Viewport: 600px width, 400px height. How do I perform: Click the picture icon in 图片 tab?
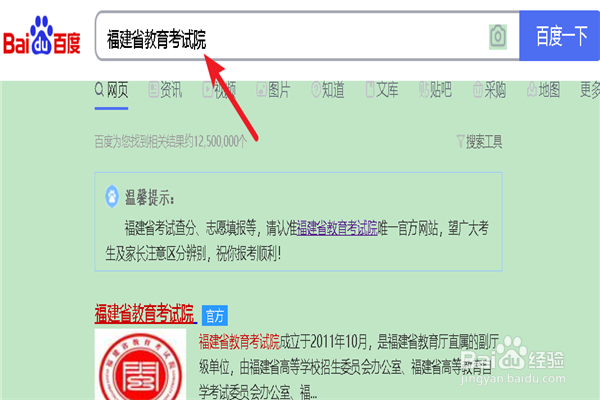[261, 90]
